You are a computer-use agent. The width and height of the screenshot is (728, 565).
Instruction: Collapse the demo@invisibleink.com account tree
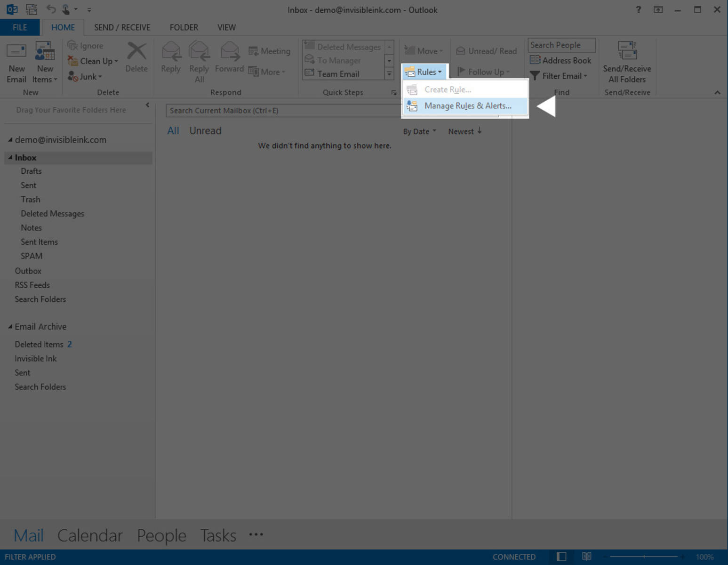(x=10, y=140)
